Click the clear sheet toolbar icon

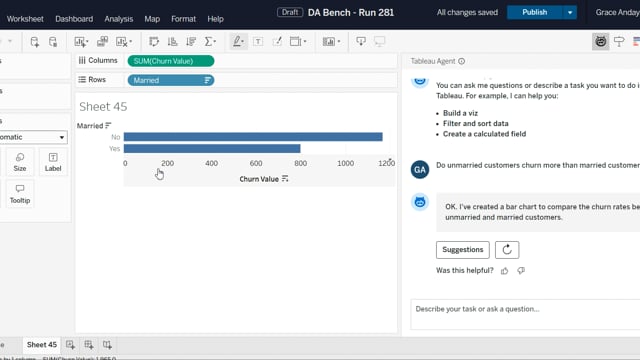click(121, 42)
